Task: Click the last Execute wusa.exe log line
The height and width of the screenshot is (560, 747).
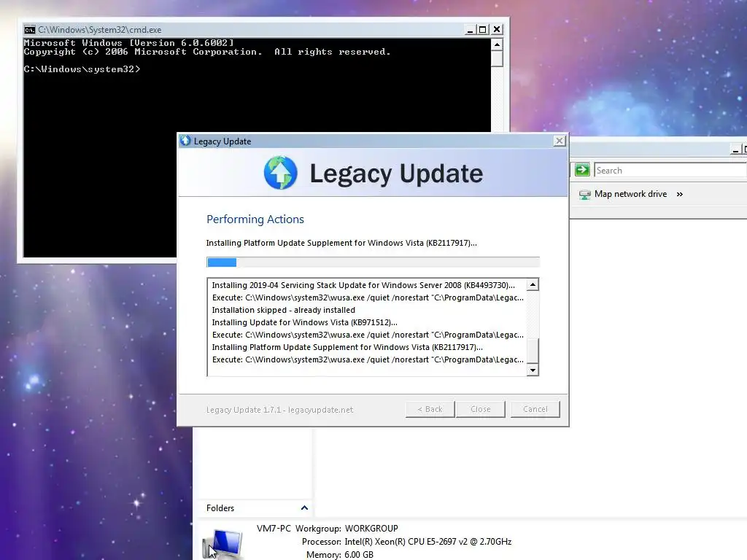Action: point(368,359)
